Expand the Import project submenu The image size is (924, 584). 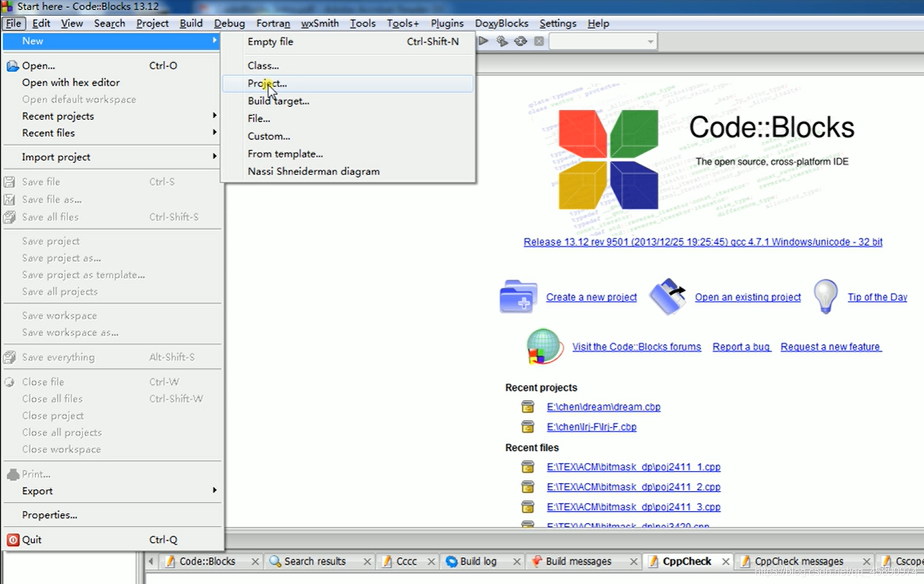[x=215, y=156]
